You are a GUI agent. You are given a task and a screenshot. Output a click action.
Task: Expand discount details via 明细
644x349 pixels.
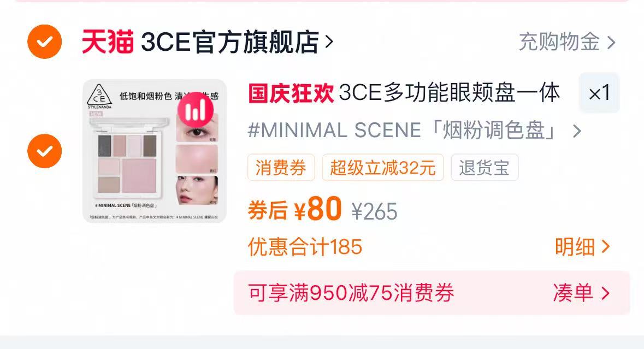click(x=582, y=246)
